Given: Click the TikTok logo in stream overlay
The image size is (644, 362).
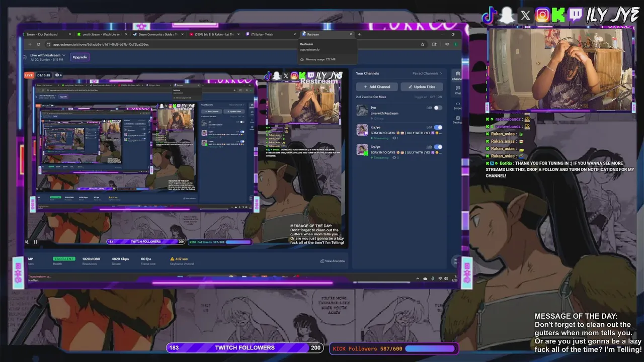Looking at the screenshot, I should click(x=489, y=16).
